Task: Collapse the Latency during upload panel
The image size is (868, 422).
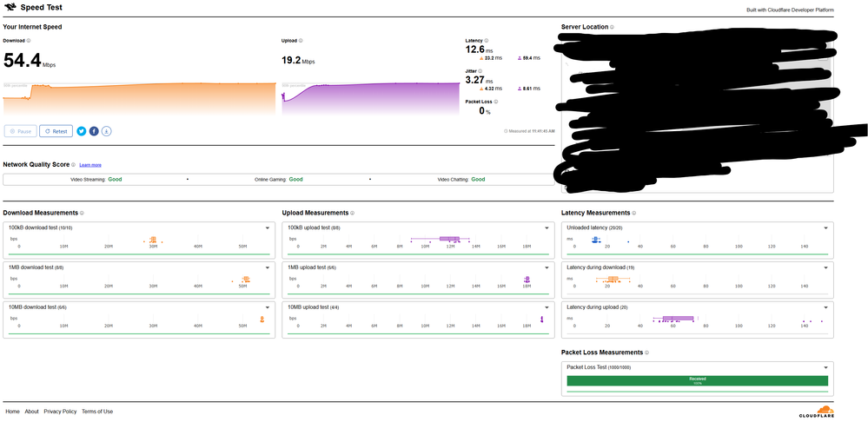Action: coord(826,307)
